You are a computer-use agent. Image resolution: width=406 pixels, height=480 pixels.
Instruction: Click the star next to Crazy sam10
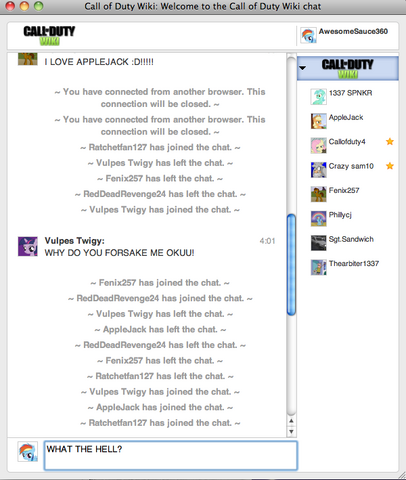[x=390, y=166]
